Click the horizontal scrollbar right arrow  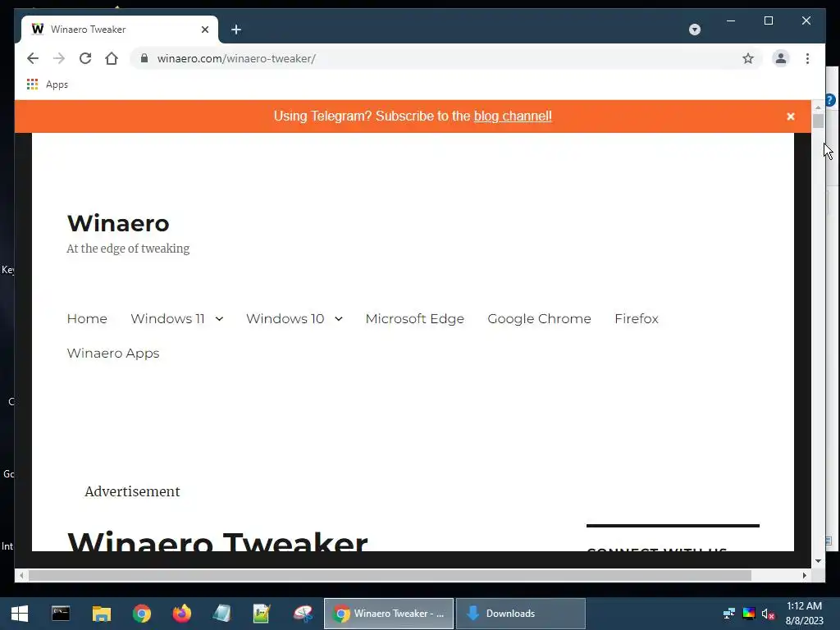[805, 575]
